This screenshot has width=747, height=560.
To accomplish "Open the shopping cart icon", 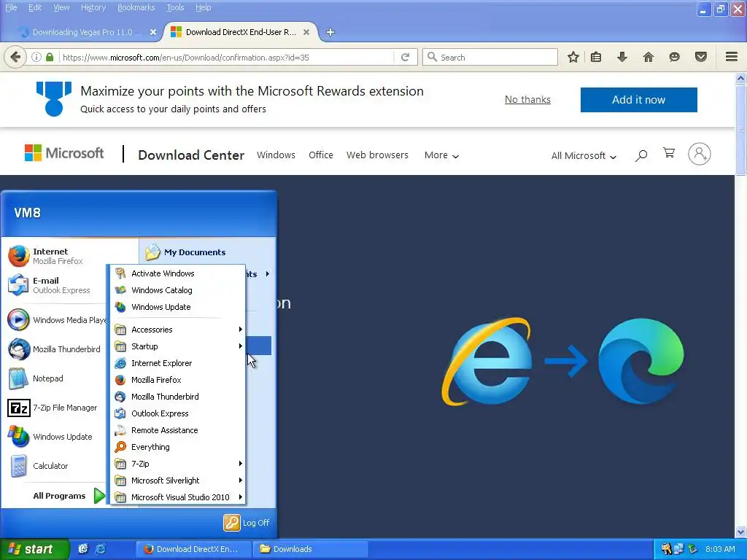I will tap(669, 153).
